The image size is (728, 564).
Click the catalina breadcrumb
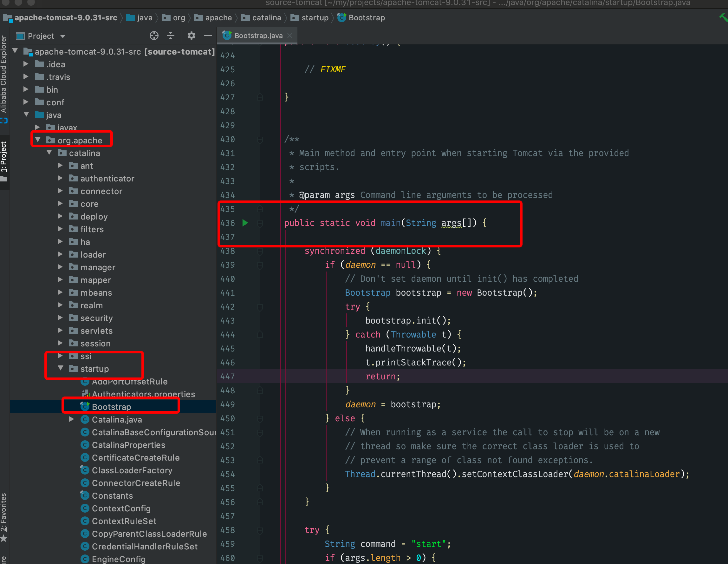pos(261,17)
